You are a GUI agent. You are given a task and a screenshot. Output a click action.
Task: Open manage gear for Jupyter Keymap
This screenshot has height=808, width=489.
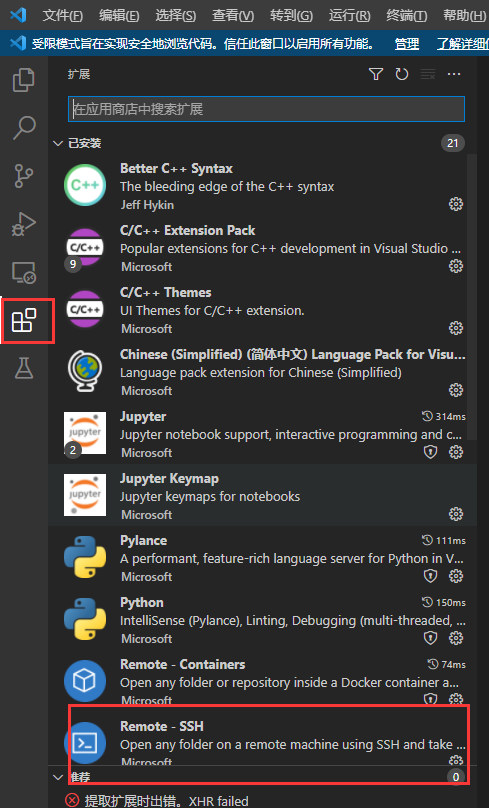click(456, 514)
